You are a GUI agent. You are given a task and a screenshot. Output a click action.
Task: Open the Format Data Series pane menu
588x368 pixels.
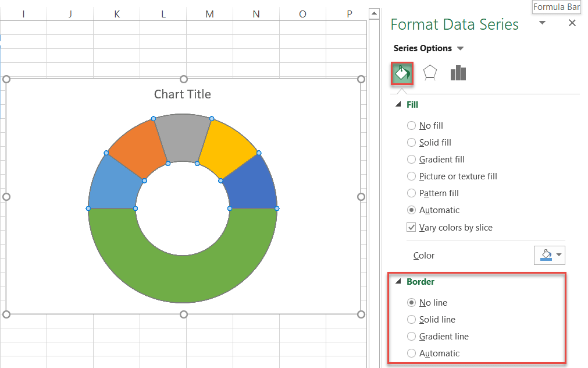point(542,21)
